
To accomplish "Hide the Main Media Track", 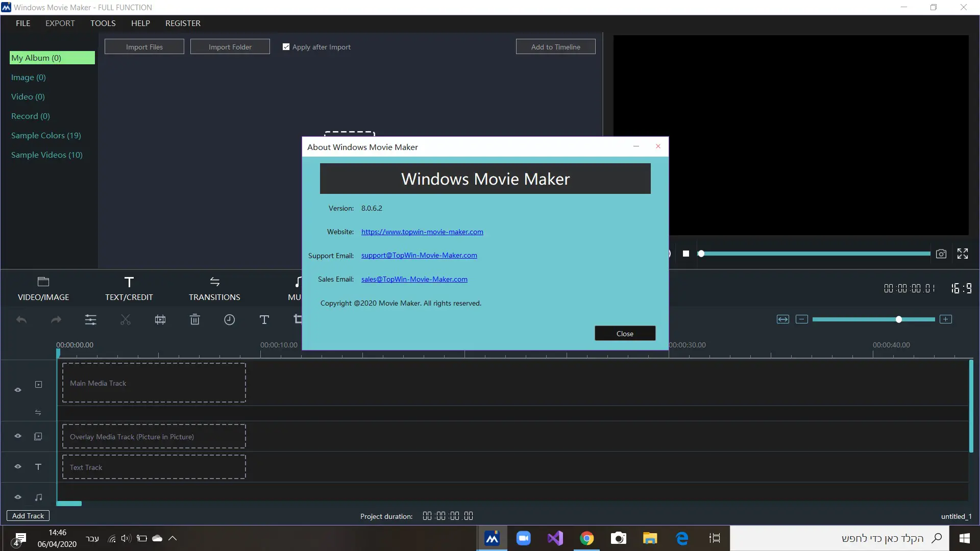I will [x=18, y=390].
